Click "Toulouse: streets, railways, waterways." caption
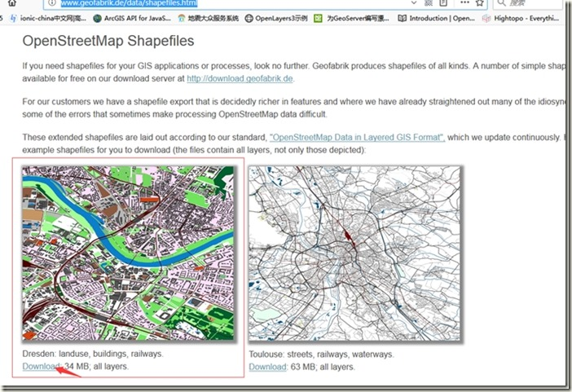572x392 pixels. point(321,355)
